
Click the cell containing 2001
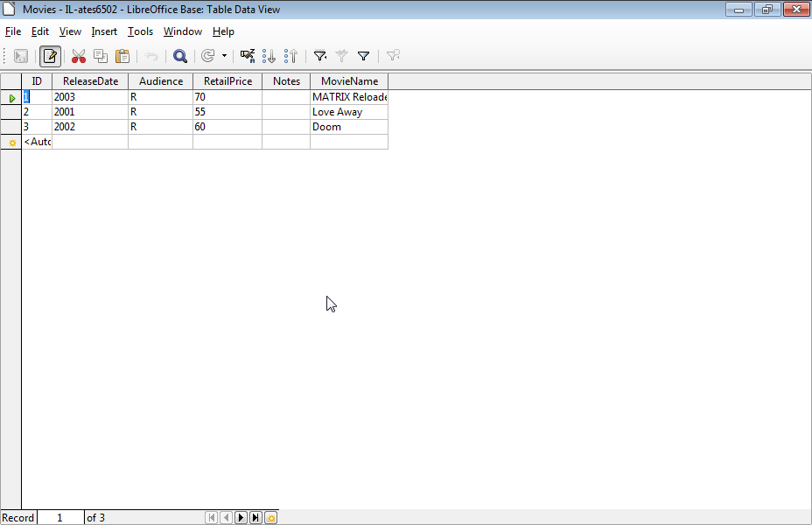[90, 112]
